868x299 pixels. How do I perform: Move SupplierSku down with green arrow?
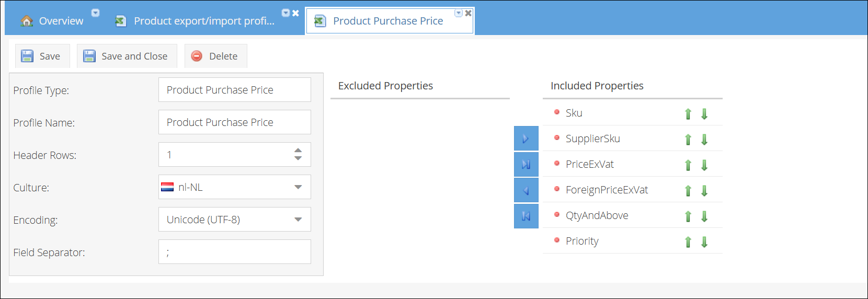pos(704,140)
